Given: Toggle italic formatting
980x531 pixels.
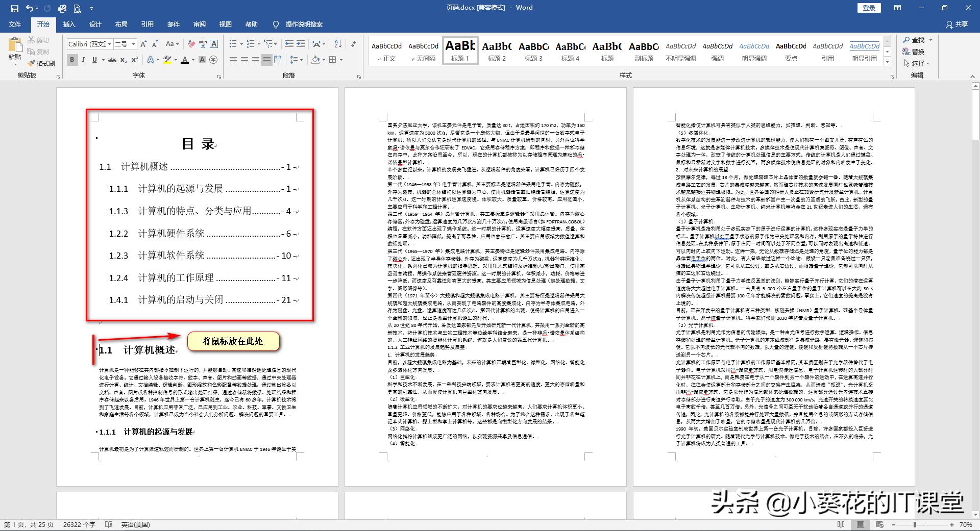Looking at the screenshot, I should click(83, 60).
